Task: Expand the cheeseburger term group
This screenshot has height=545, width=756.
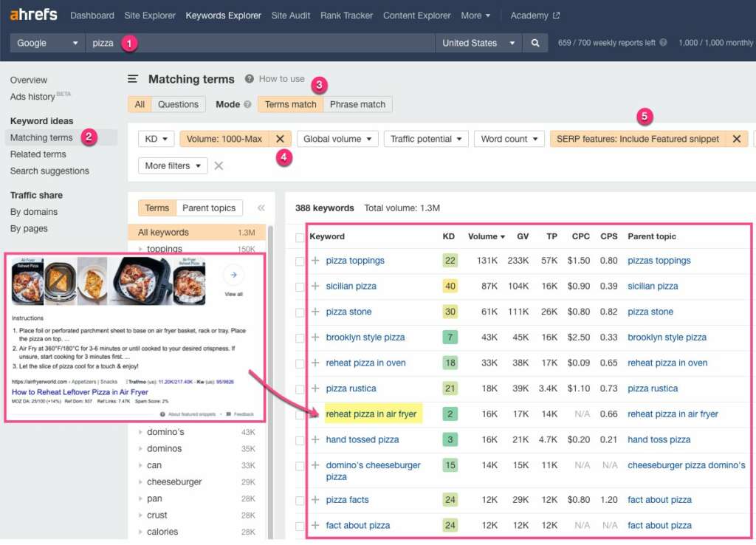Action: coord(140,482)
